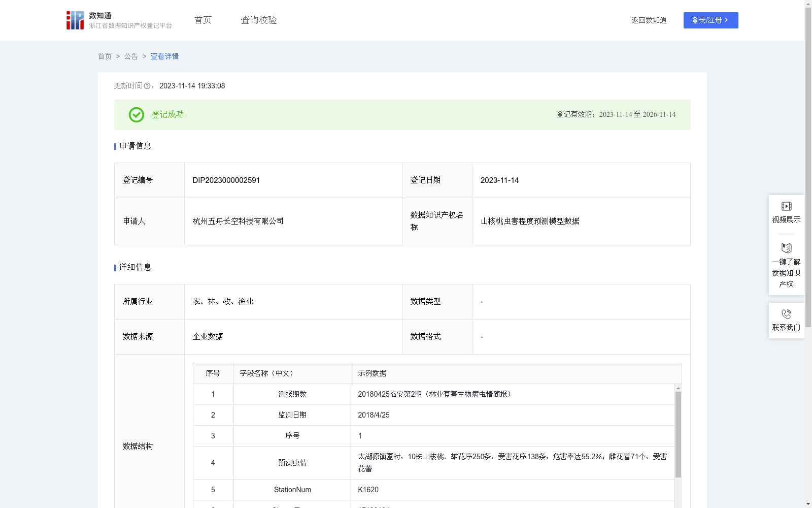Click sample value K1620
The height and width of the screenshot is (508, 812).
tap(368, 490)
